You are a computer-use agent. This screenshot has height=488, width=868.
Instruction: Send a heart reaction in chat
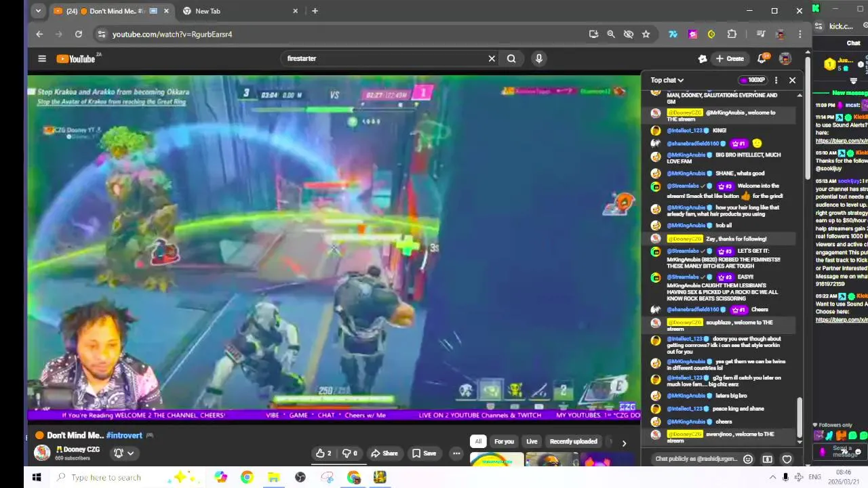[x=787, y=459]
